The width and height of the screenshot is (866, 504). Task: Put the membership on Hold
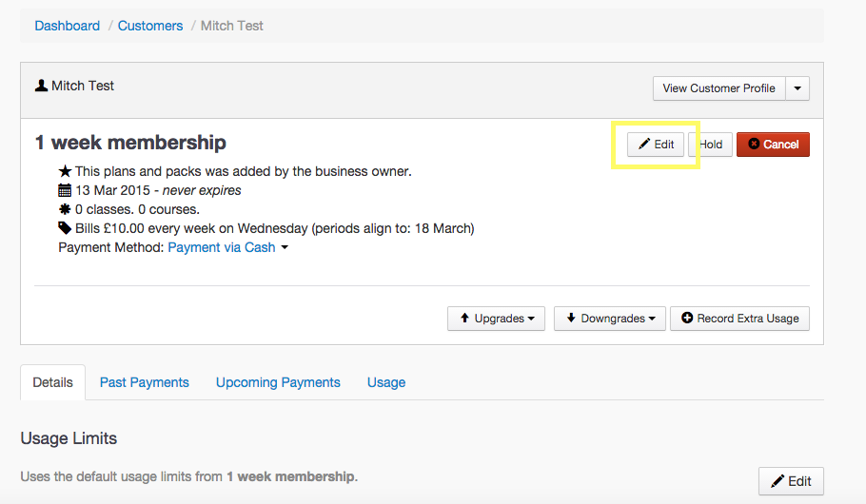tap(711, 145)
